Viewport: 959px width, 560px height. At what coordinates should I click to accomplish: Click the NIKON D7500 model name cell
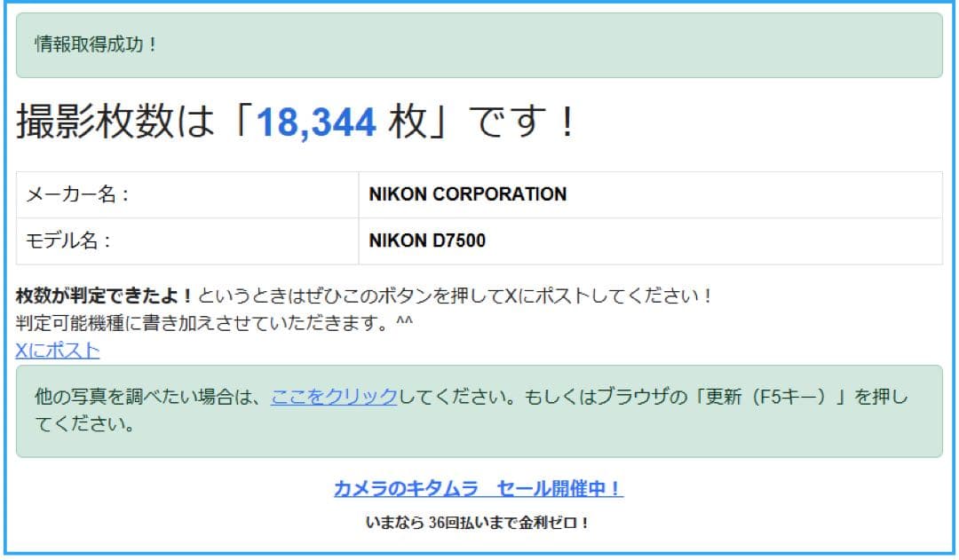tap(426, 240)
